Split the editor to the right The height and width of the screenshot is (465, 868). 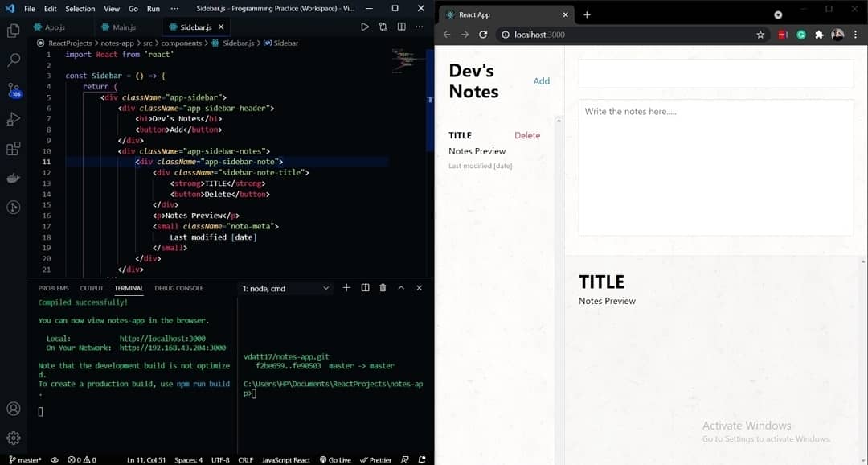click(401, 27)
